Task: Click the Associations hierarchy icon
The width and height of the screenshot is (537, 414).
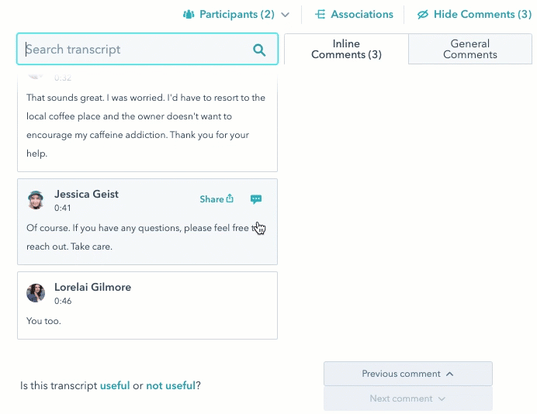Action: point(320,14)
